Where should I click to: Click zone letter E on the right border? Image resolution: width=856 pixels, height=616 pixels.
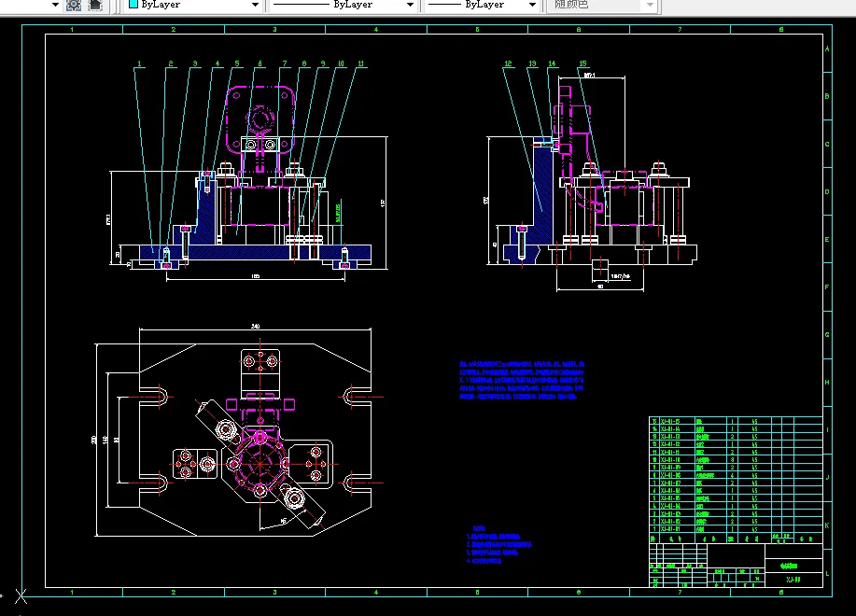(x=827, y=240)
